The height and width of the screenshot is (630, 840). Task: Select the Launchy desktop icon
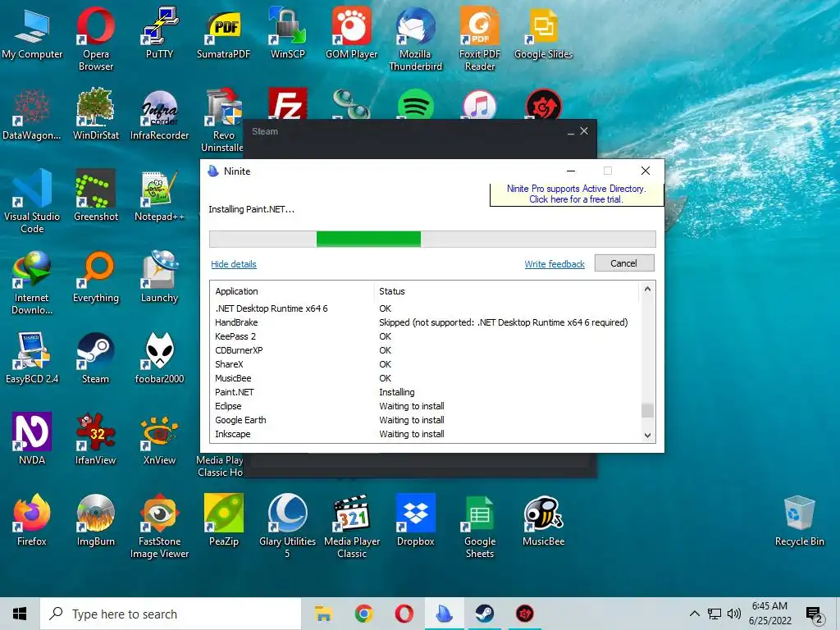pyautogui.click(x=159, y=277)
